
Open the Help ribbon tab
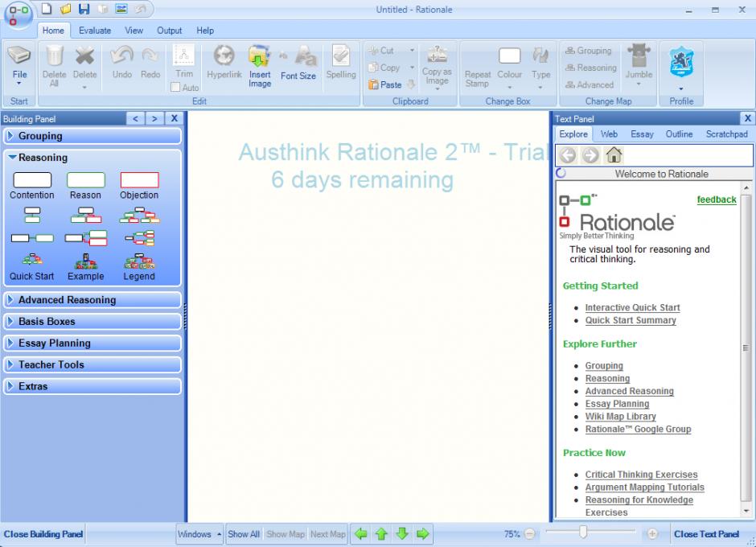point(205,31)
